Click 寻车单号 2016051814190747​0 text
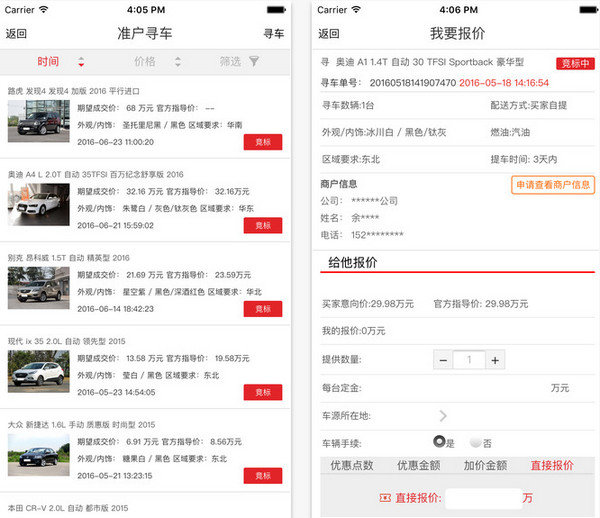 [388, 83]
